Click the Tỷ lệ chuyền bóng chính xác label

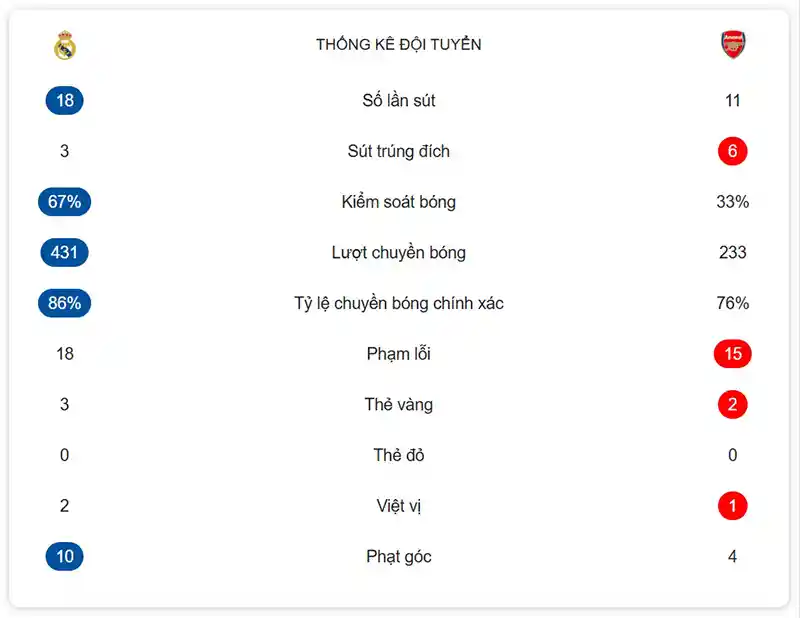point(399,303)
